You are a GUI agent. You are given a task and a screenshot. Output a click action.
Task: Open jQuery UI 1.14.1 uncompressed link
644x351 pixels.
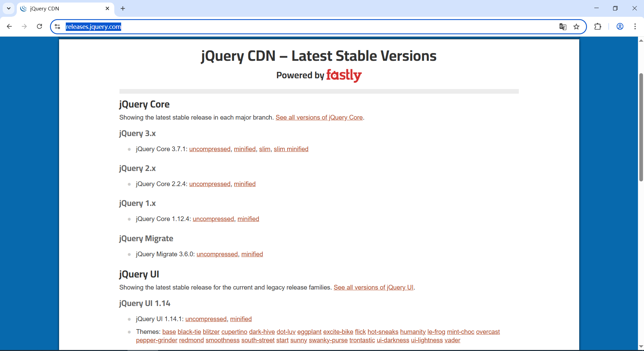click(x=206, y=319)
